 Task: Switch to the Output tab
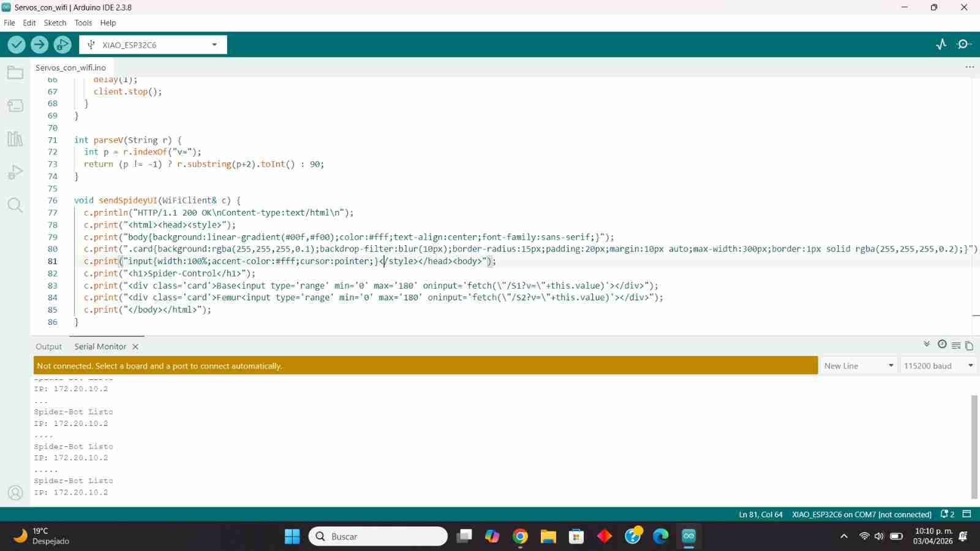(49, 347)
